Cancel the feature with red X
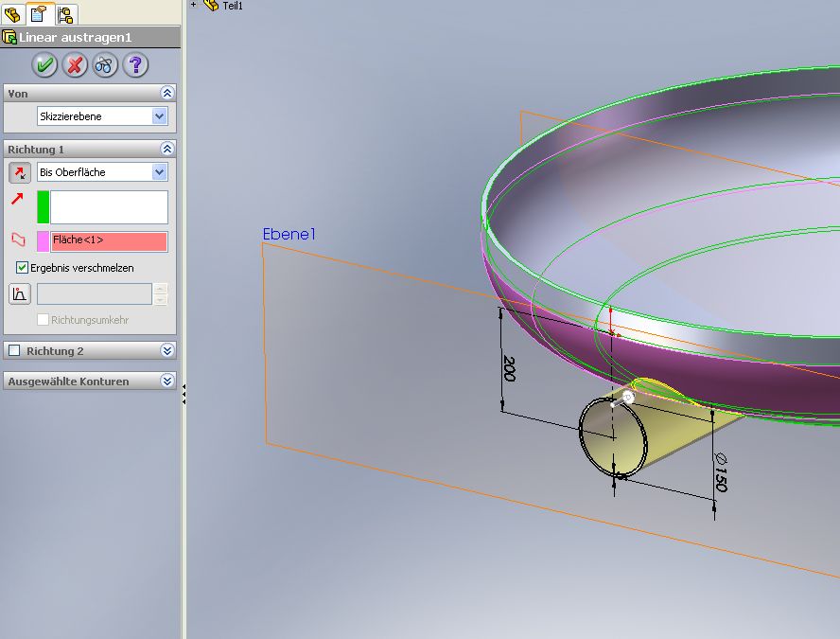 [75, 65]
